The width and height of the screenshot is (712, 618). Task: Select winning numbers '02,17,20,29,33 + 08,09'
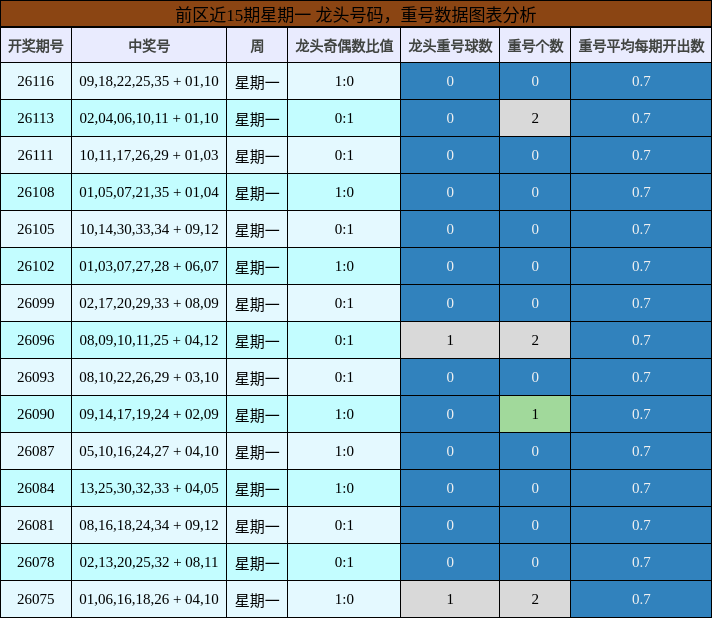[x=149, y=303]
